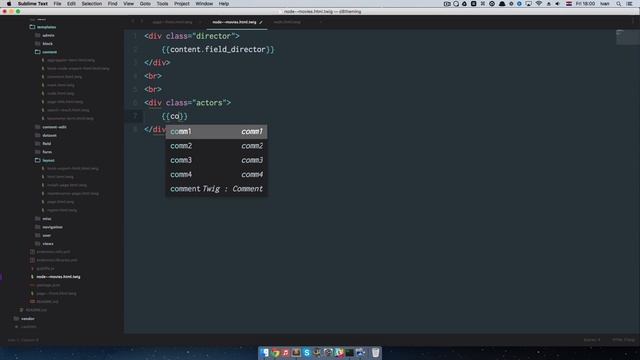Open the Find menu
640x360 pixels.
112,4
